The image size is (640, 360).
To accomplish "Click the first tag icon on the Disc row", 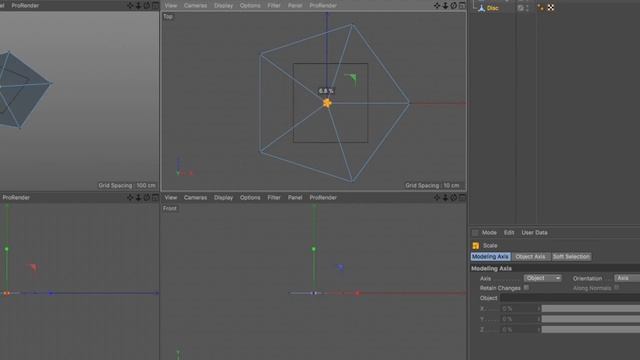I will click(x=540, y=8).
